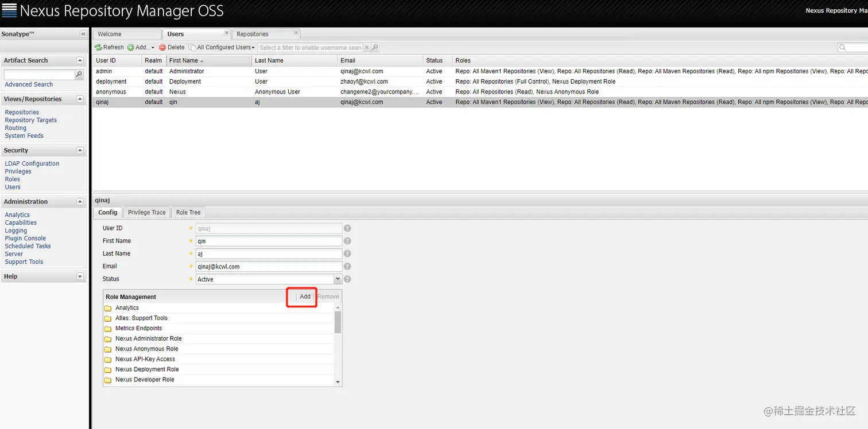Open the Repository Targets link
The width and height of the screenshot is (868, 429).
tap(31, 120)
